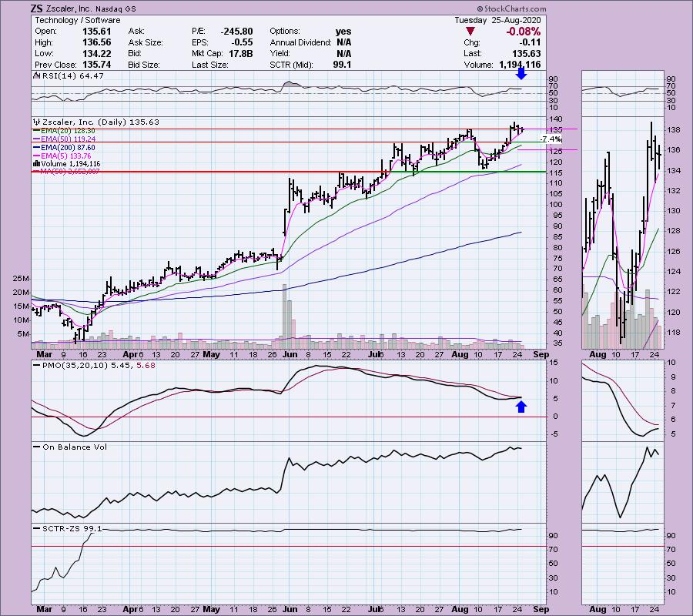Click the Bid Size label
This screenshot has height=616, width=693.
pyautogui.click(x=144, y=65)
